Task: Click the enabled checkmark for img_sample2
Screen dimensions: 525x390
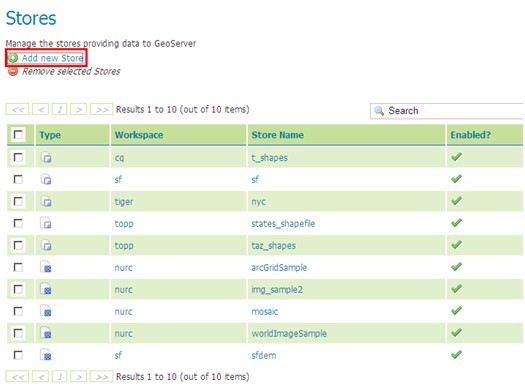Action: pyautogui.click(x=456, y=289)
